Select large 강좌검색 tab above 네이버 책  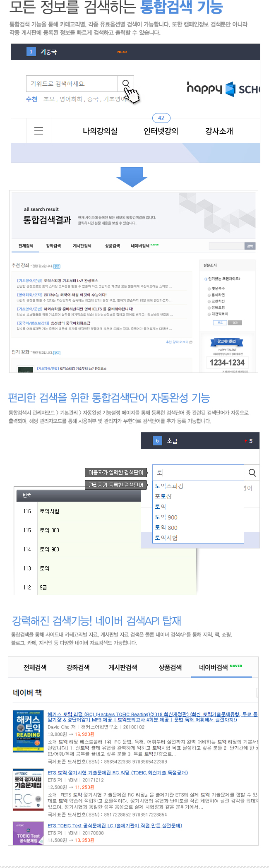[78, 667]
